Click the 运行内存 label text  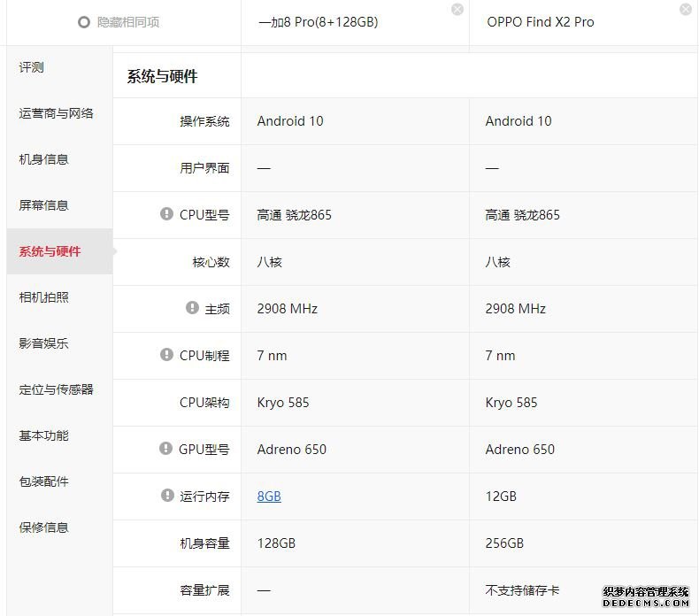pos(204,497)
